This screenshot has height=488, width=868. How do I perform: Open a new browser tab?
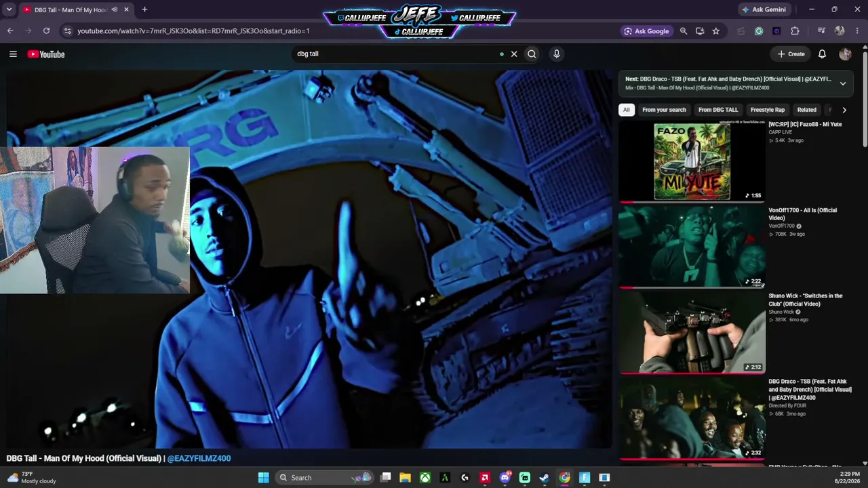point(144,9)
